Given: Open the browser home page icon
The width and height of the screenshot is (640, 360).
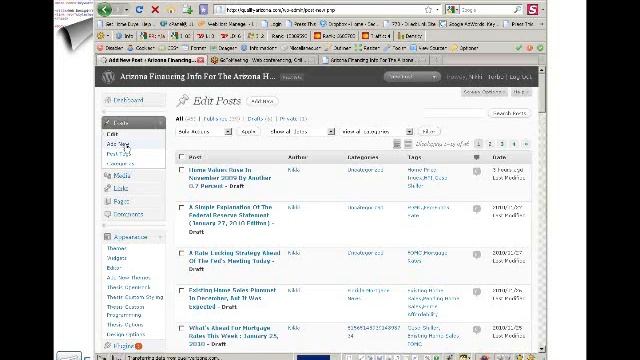Looking at the screenshot, I should pos(171,10).
